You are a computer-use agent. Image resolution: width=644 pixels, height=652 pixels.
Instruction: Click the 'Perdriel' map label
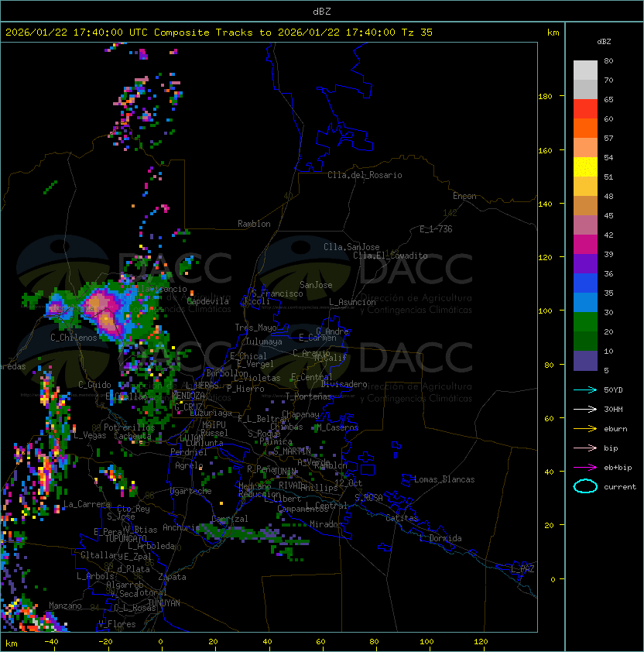(x=189, y=452)
